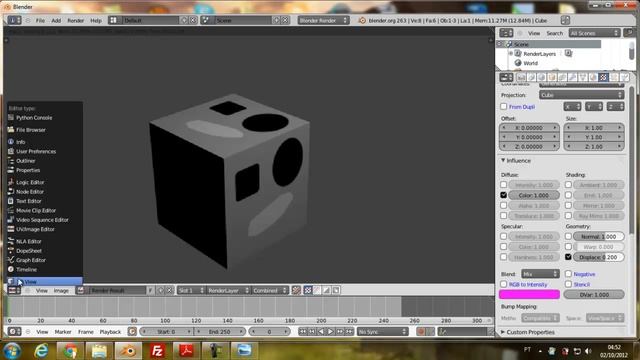This screenshot has height=360, width=640.
Task: Open Material properties sphere tab icon
Action: click(593, 77)
